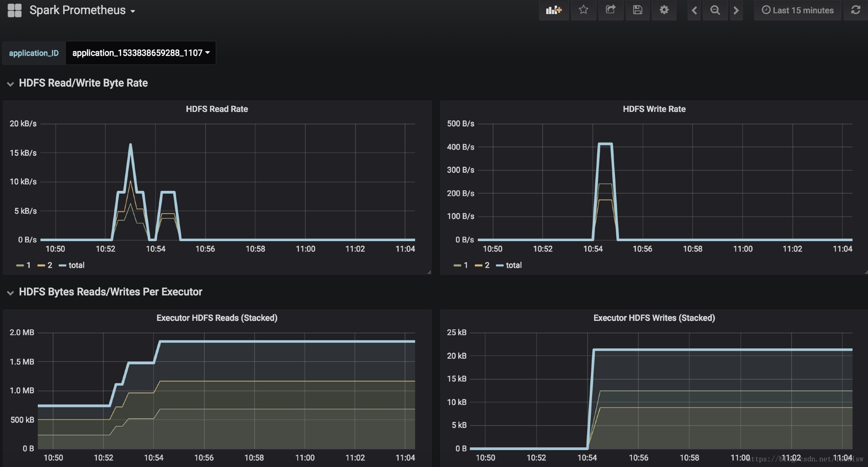Open the HDFS Write Rate panel title menu
The width and height of the screenshot is (868, 467).
[x=654, y=109]
